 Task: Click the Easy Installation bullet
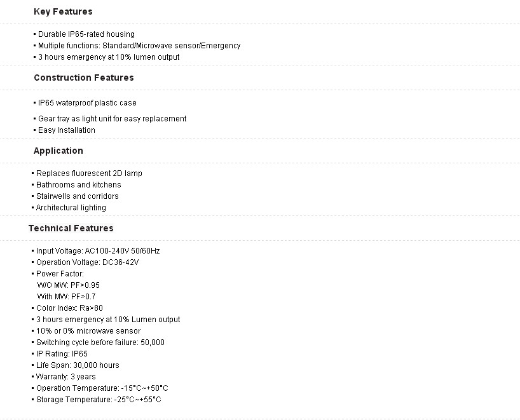(x=66, y=130)
